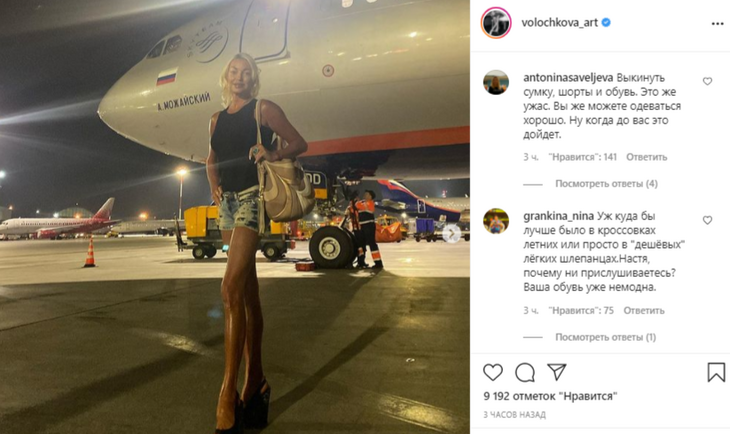This screenshot has height=434, width=730.
Task: Expand 'Посмотреть ответы (4)' replies
Action: (606, 184)
